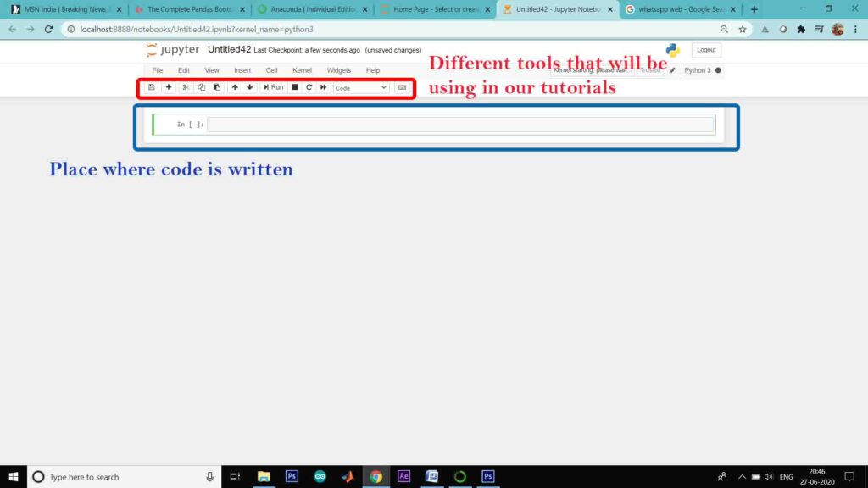The width and height of the screenshot is (868, 488).
Task: Cut selected cells with scissors icon
Action: click(x=186, y=87)
